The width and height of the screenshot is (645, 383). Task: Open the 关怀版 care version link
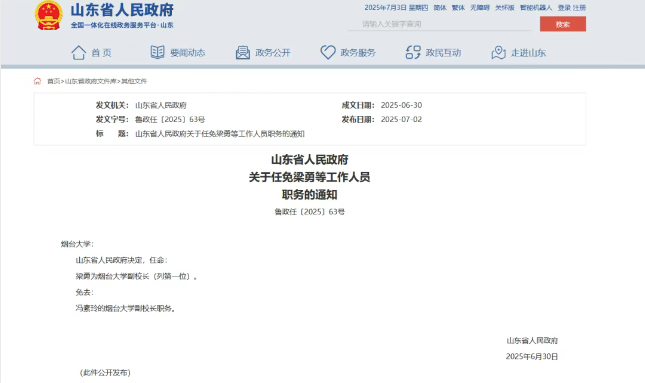504,8
